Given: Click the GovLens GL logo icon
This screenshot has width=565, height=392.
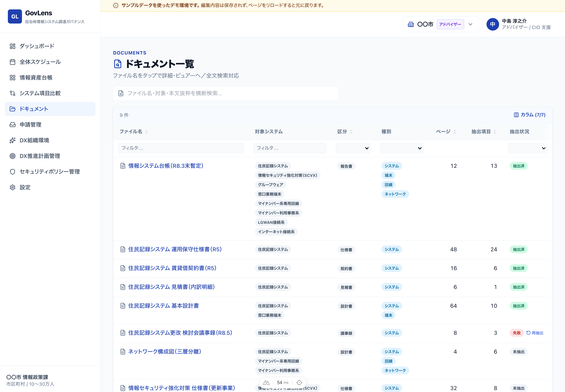Looking at the screenshot, I should (x=15, y=16).
